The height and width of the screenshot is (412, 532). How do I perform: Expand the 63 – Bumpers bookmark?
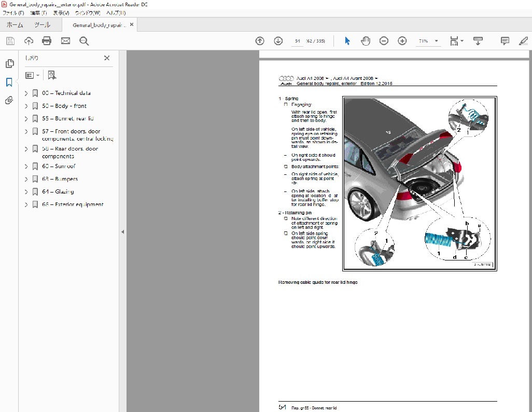[26, 179]
